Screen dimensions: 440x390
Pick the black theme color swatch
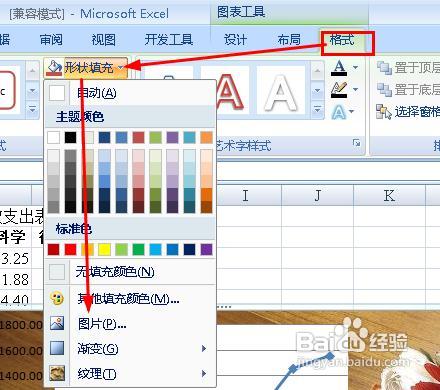click(70, 137)
